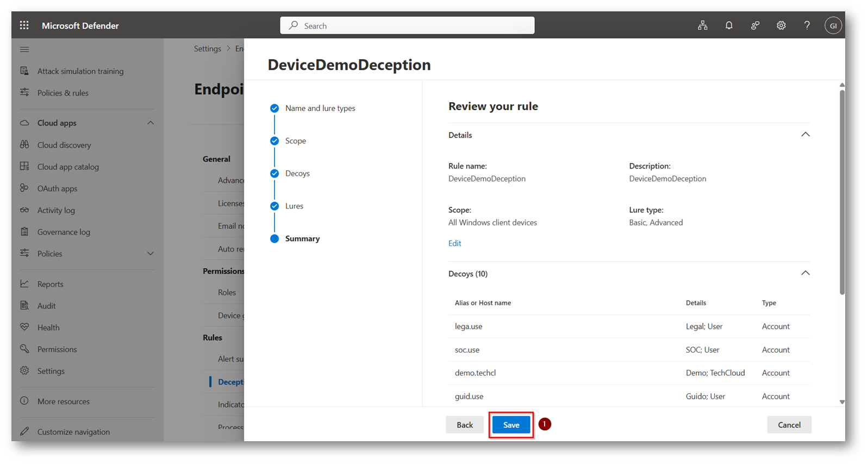The image size is (868, 464).
Task: Collapse the Details section chevron
Action: pyautogui.click(x=805, y=134)
